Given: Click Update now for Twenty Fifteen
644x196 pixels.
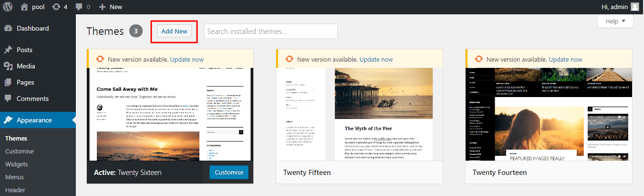Looking at the screenshot, I should point(376,59).
